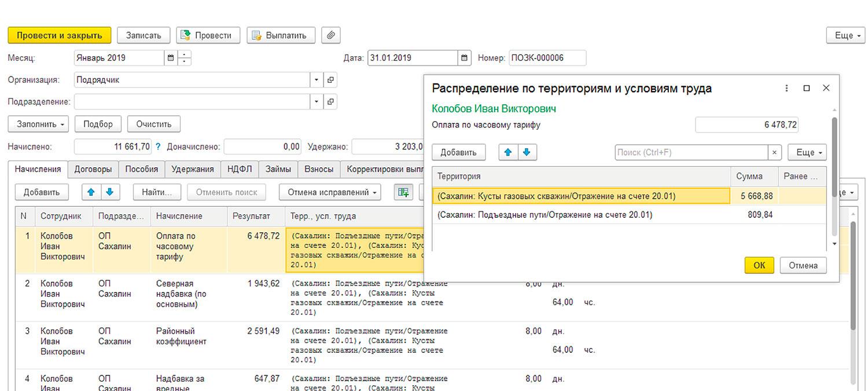Screen dimensions: 868x391
Task: Open the Еще menu in the dialog
Action: coord(807,152)
